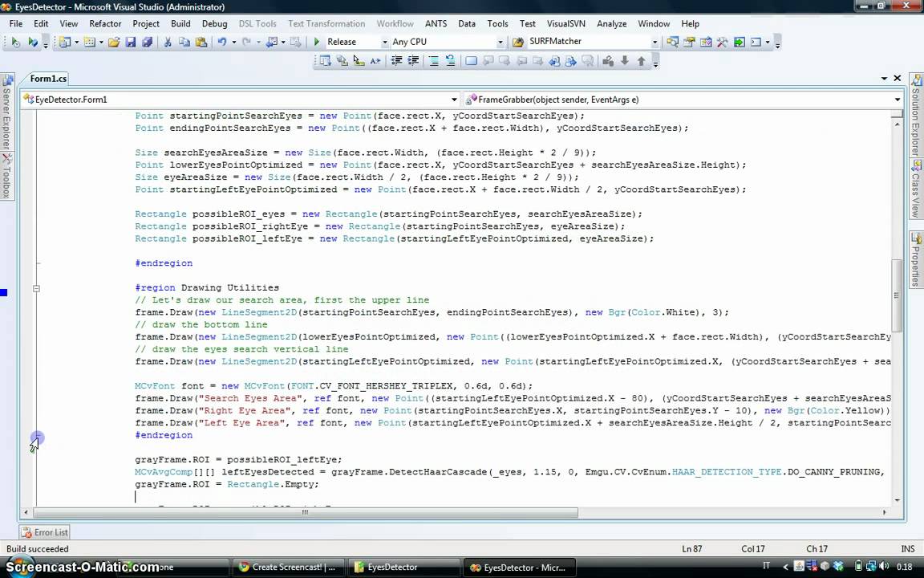This screenshot has width=924, height=578.
Task: Click the grey up arrow toolbar icon
Action: [x=641, y=60]
